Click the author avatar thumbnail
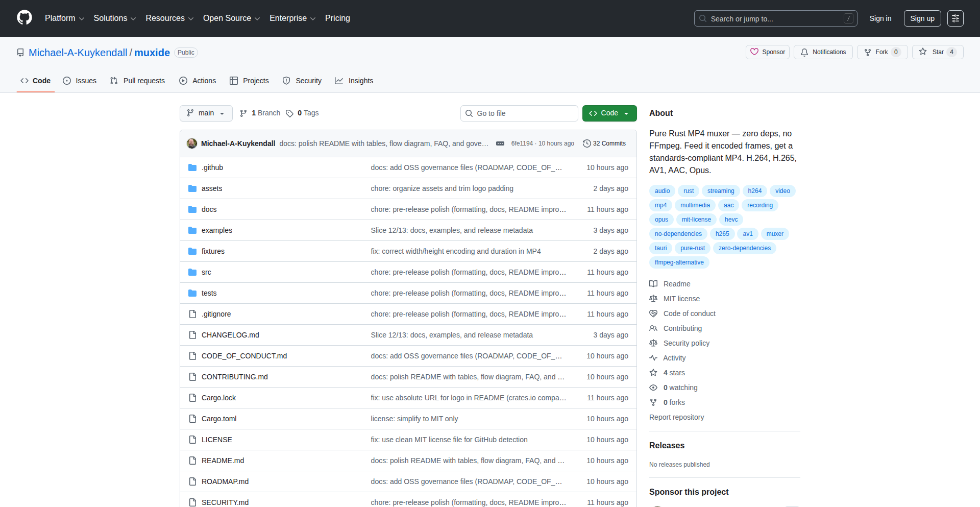 [192, 143]
